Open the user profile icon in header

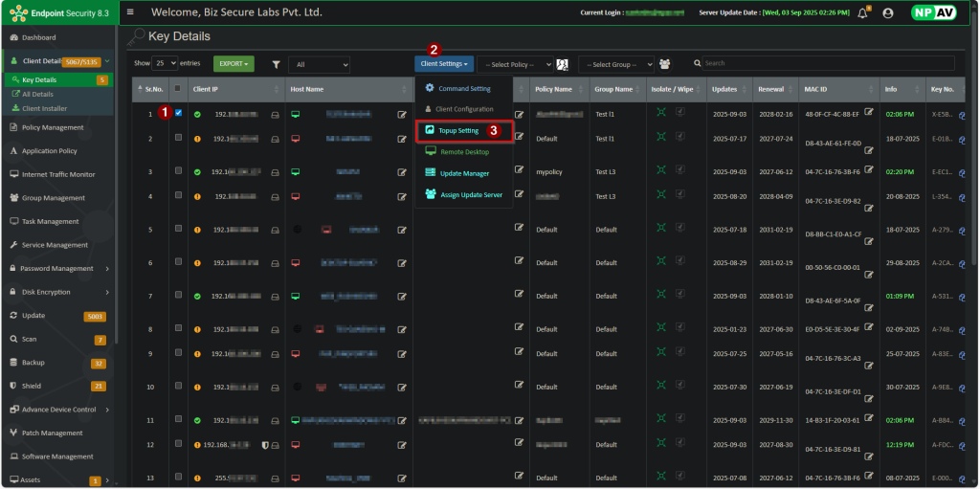(x=887, y=13)
